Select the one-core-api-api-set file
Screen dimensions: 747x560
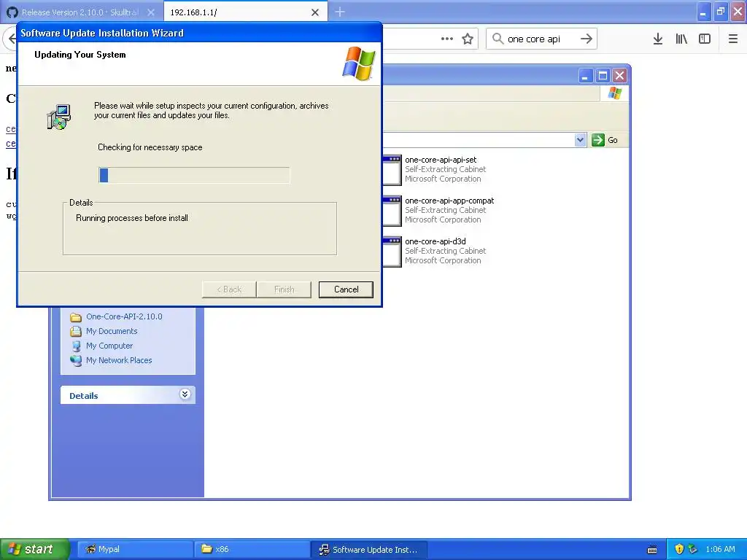coord(440,160)
